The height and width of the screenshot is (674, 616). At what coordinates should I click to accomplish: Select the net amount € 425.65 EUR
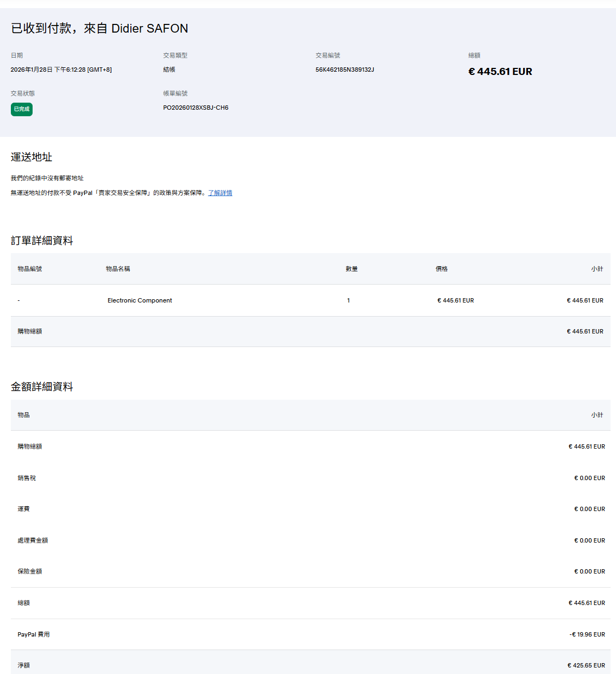click(x=586, y=665)
